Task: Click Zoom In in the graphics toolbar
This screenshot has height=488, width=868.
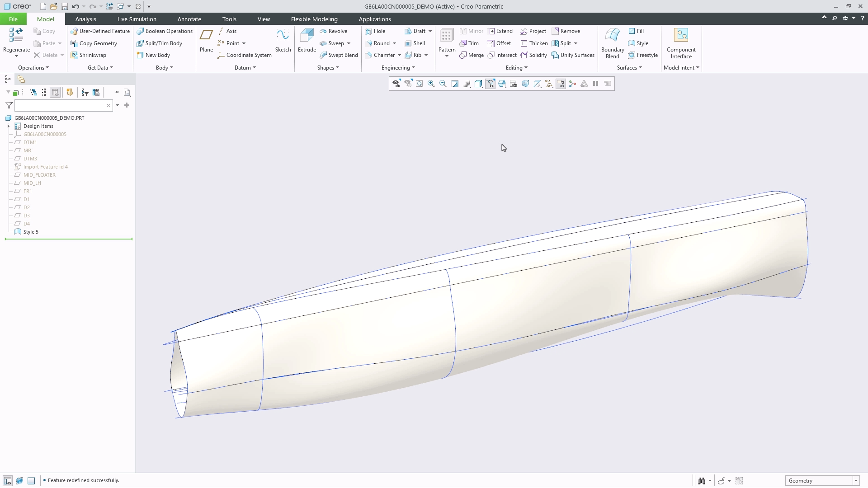Action: point(431,84)
